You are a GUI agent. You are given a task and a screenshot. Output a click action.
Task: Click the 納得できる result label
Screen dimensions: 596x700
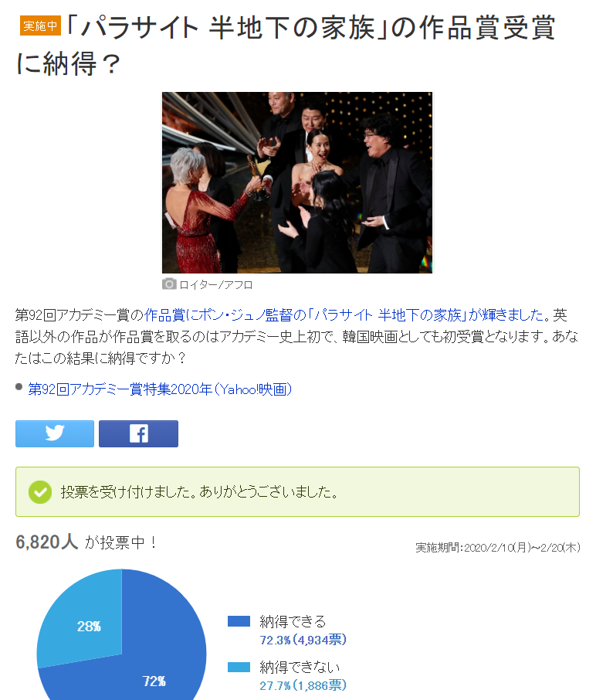[x=293, y=621]
